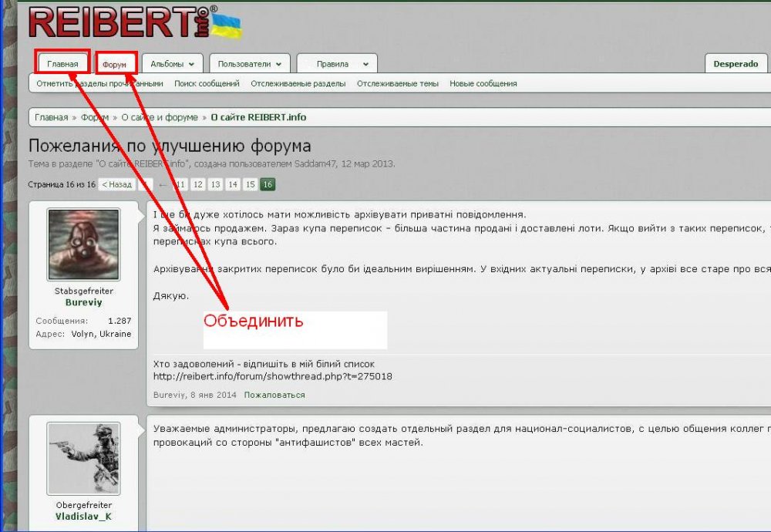The width and height of the screenshot is (771, 532).
Task: Go to О сайте и форуме breadcrumb
Action: [x=160, y=117]
